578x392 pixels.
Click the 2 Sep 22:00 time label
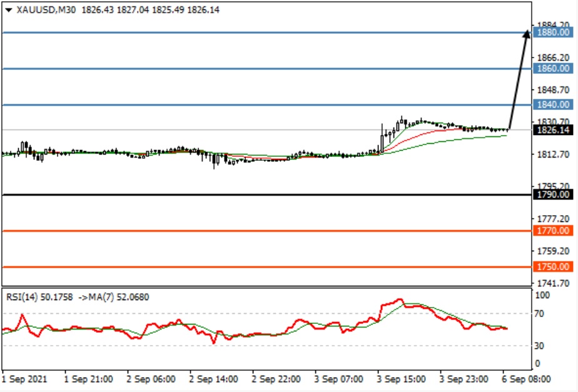[x=276, y=379]
